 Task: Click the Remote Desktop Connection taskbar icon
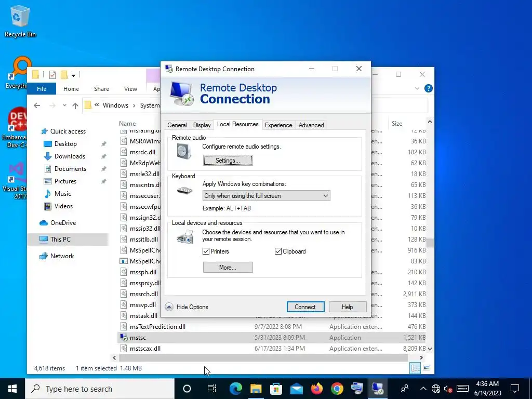tap(377, 389)
